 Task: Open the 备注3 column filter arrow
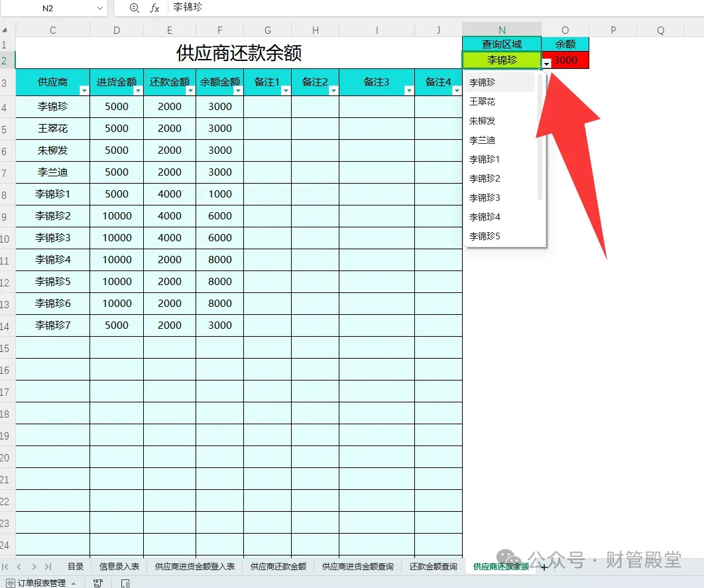click(x=408, y=91)
